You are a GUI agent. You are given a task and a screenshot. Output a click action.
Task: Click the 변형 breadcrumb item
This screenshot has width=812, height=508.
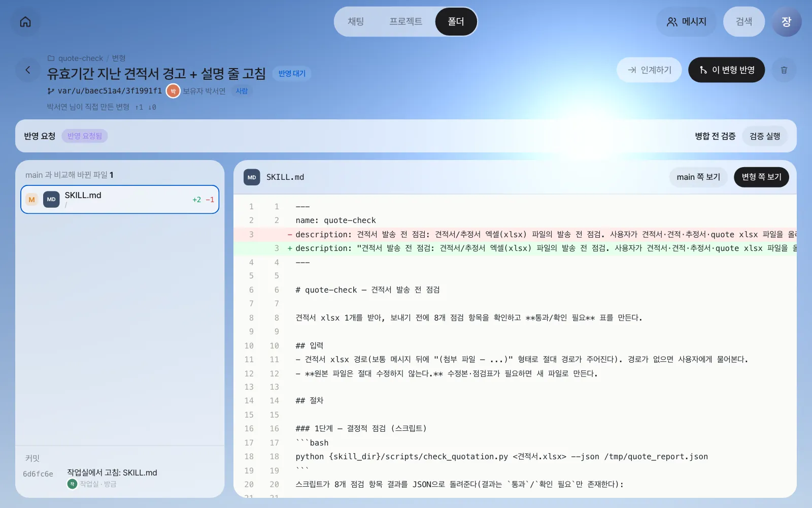coord(119,58)
